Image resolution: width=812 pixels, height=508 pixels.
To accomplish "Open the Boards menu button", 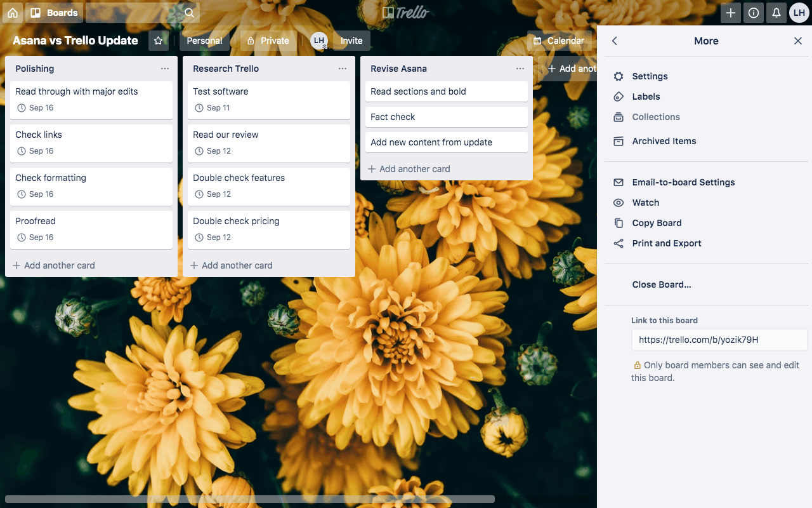I will [55, 13].
